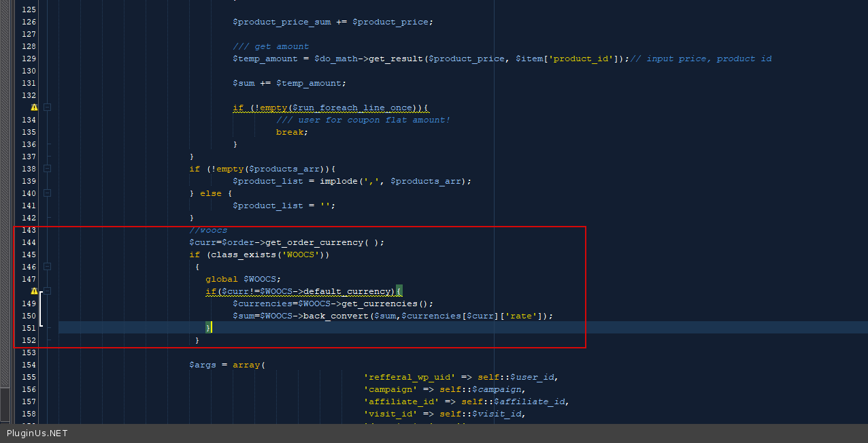This screenshot has width=868, height=443.
Task: Collapse the fold at the run_foreach_line_once if block
Action: pos(48,108)
